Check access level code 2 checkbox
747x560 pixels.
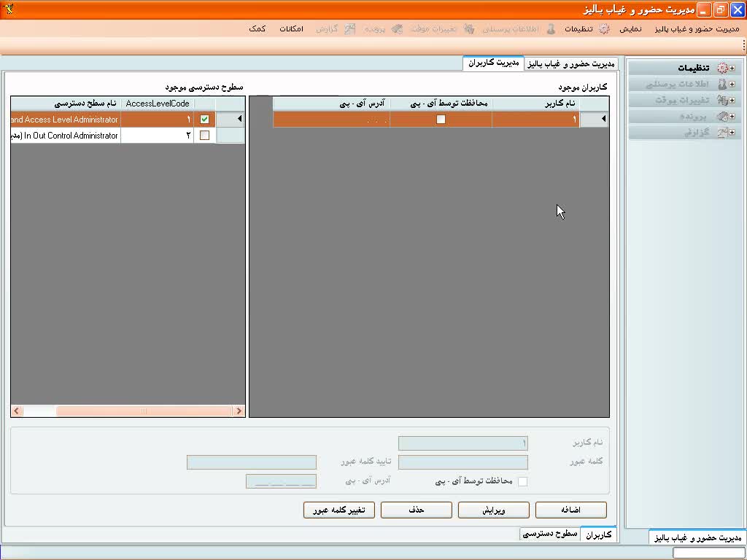[204, 136]
